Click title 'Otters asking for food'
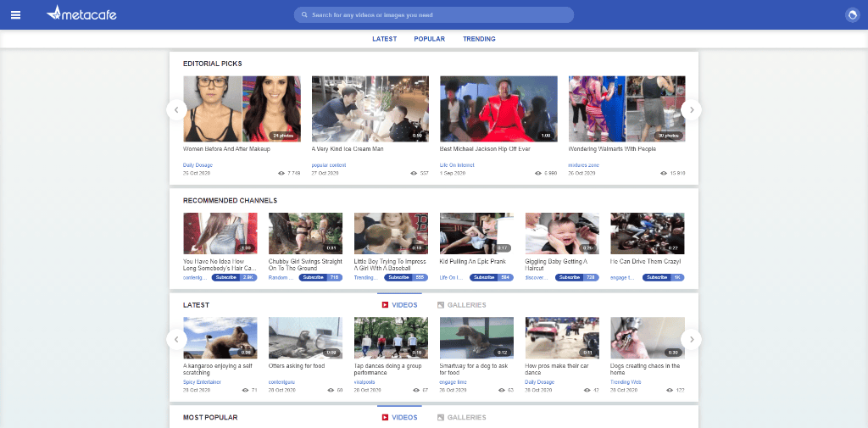The image size is (868, 428). (297, 366)
